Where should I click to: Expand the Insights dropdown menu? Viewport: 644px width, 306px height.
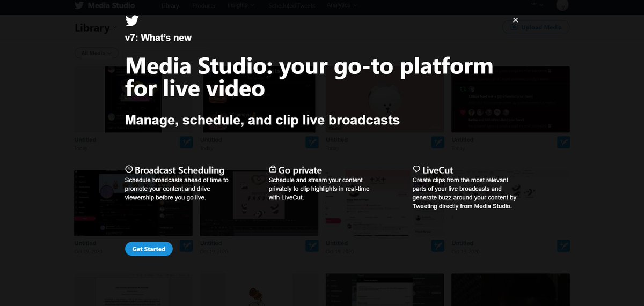pyautogui.click(x=241, y=5)
